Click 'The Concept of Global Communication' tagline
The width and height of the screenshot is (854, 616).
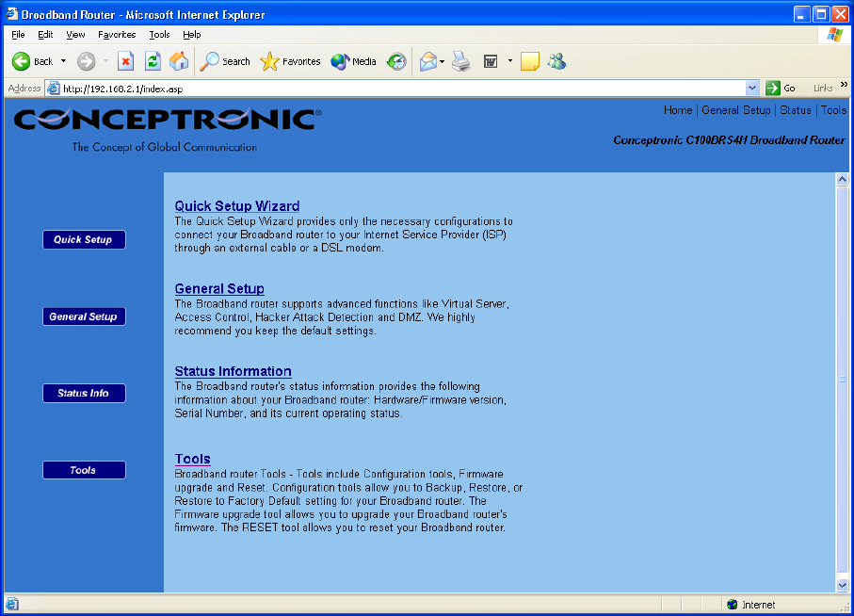click(165, 147)
